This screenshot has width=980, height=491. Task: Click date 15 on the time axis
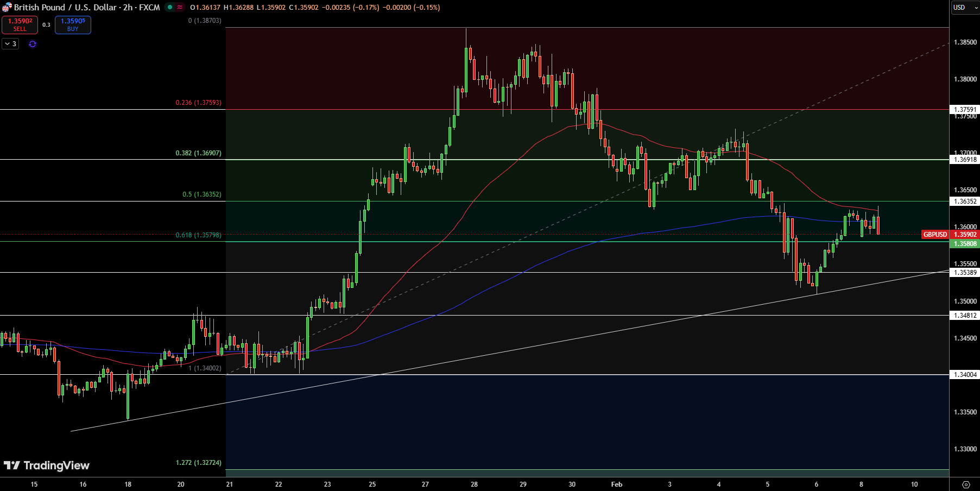(x=34, y=484)
